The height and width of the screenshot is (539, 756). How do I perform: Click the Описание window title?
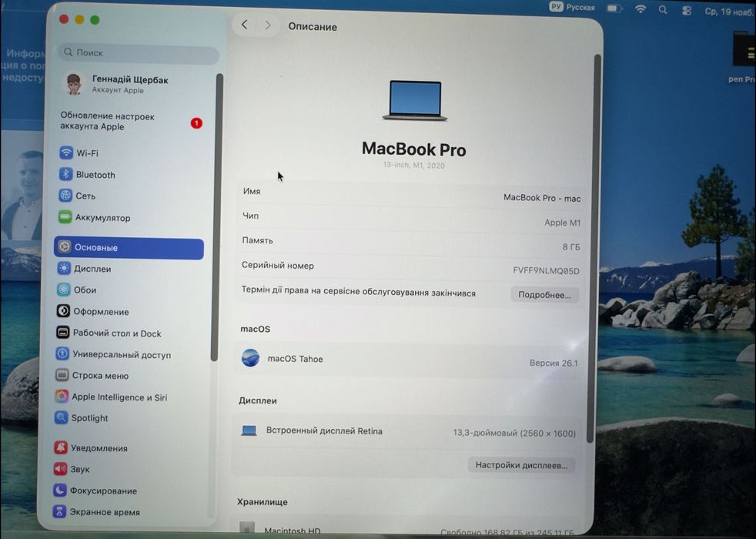pyautogui.click(x=313, y=26)
